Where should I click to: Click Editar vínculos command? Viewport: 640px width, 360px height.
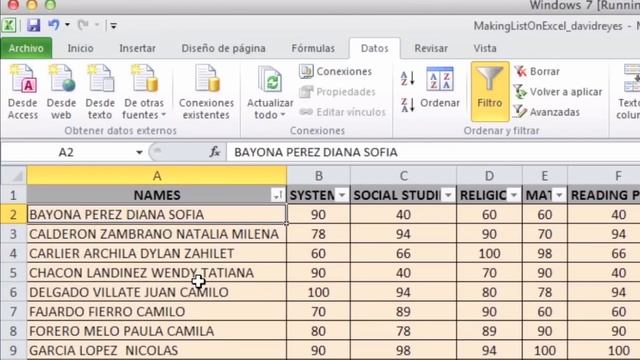tap(342, 112)
